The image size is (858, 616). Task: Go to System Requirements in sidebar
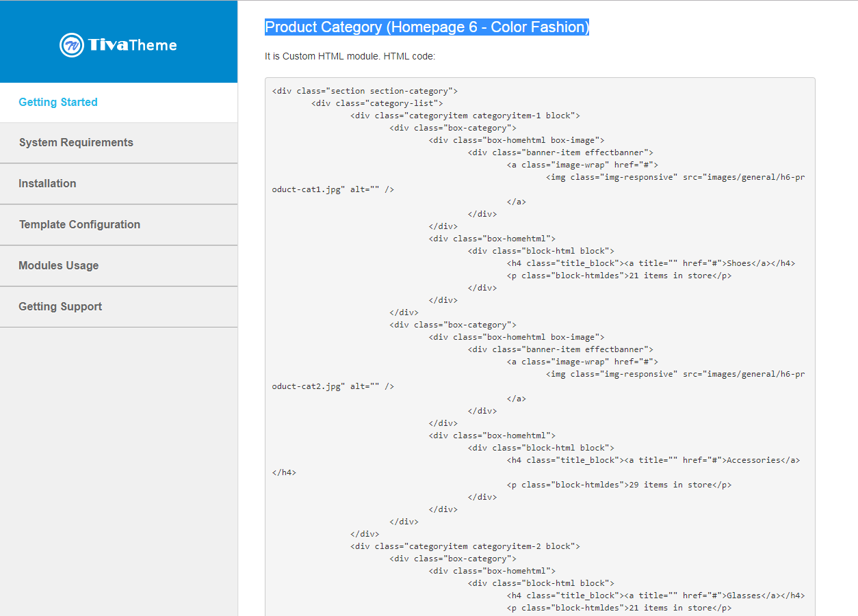118,143
